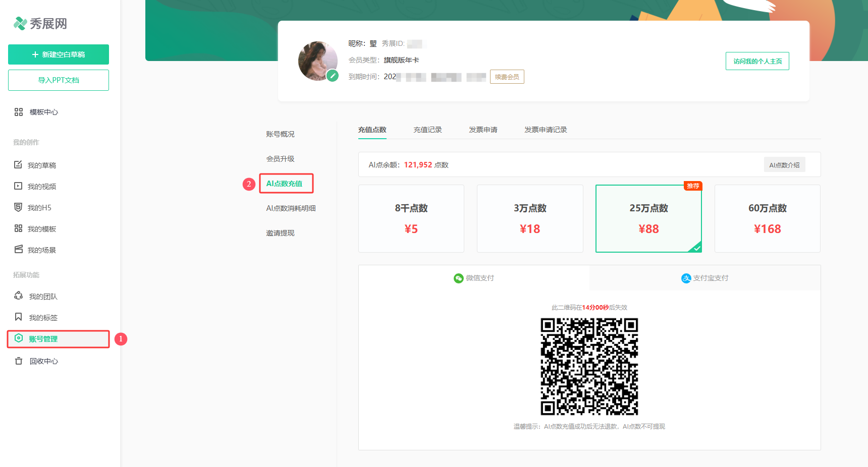Click 导入PPT文档 button

[x=59, y=80]
